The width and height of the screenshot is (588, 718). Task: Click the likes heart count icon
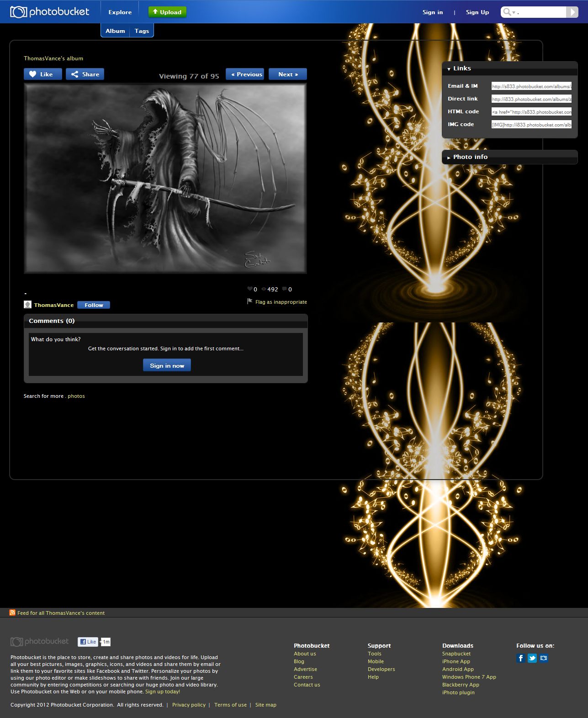(x=250, y=289)
